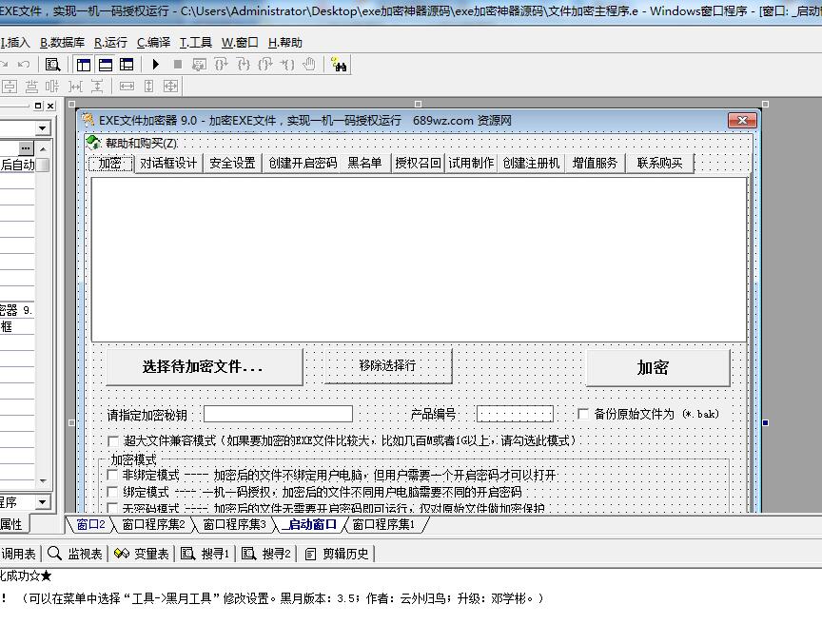Click the 请指定加密秘钥 input field

(x=278, y=414)
